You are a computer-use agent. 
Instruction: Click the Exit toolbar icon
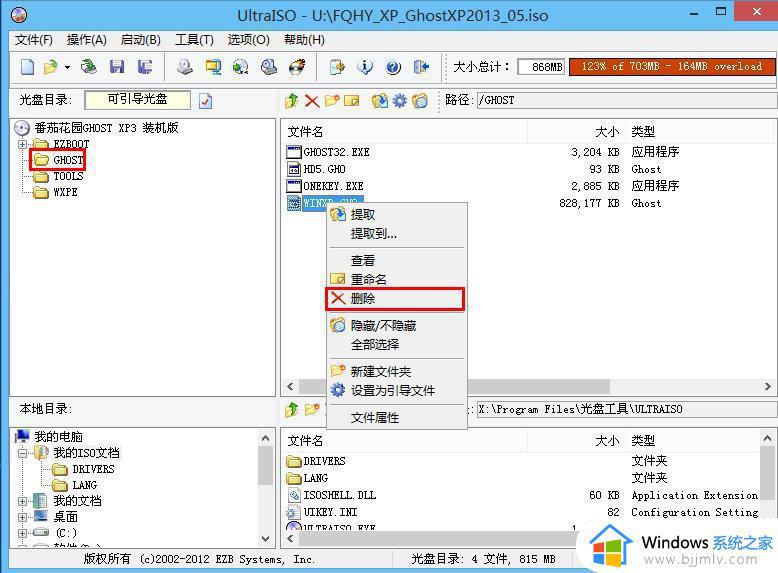pos(421,66)
